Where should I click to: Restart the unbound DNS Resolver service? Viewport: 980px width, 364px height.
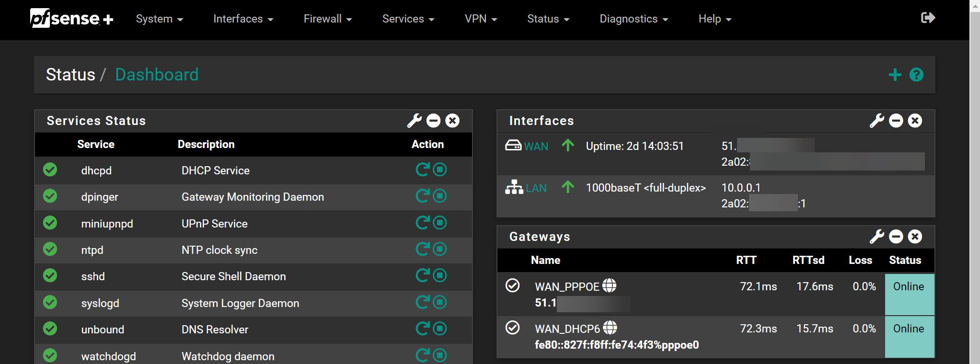point(422,329)
